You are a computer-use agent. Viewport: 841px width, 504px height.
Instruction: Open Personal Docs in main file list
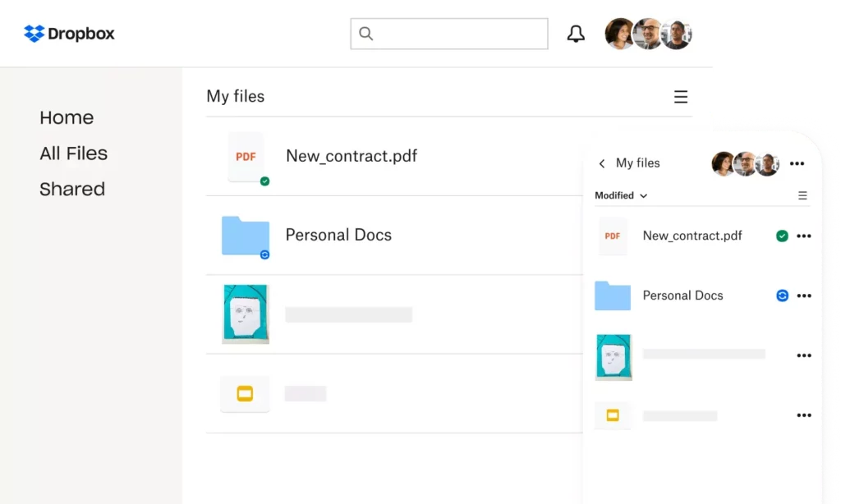(338, 235)
